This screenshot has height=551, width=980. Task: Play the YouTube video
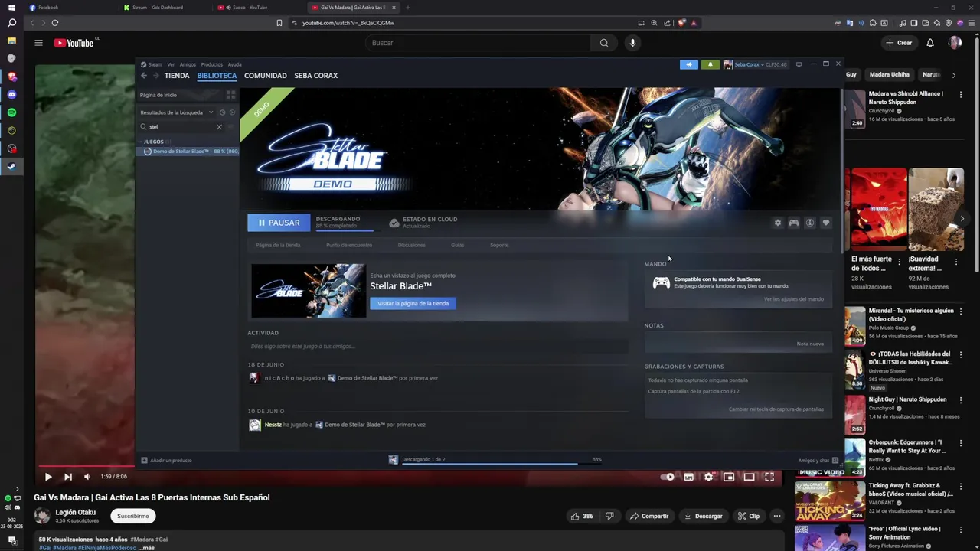[x=47, y=477]
